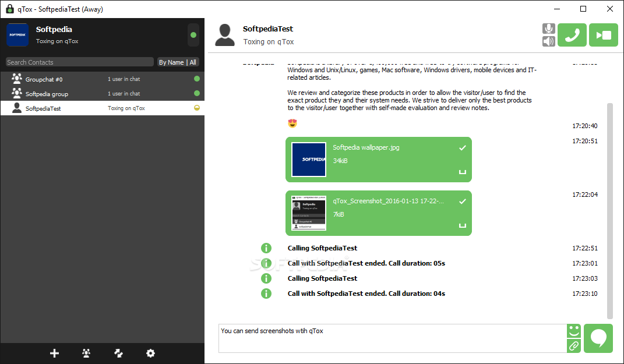Open folder for Softpedia wallpaper.jpg transfer
This screenshot has height=364, width=624.
[463, 172]
